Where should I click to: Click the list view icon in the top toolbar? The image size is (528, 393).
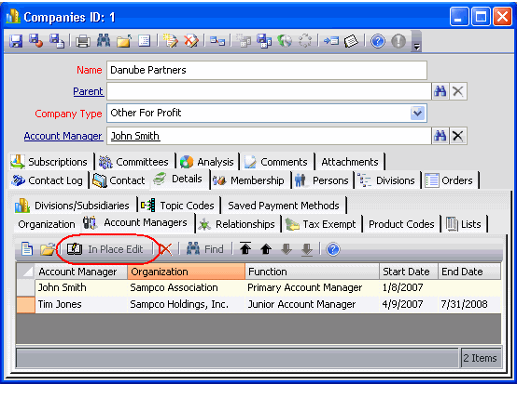pyautogui.click(x=144, y=41)
